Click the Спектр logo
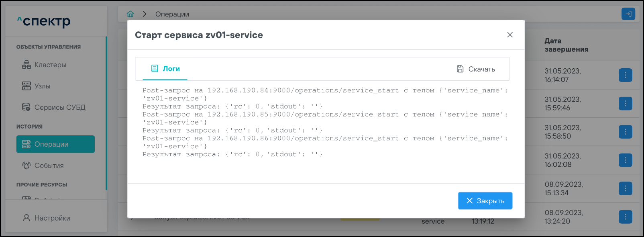644x237 pixels. click(44, 21)
